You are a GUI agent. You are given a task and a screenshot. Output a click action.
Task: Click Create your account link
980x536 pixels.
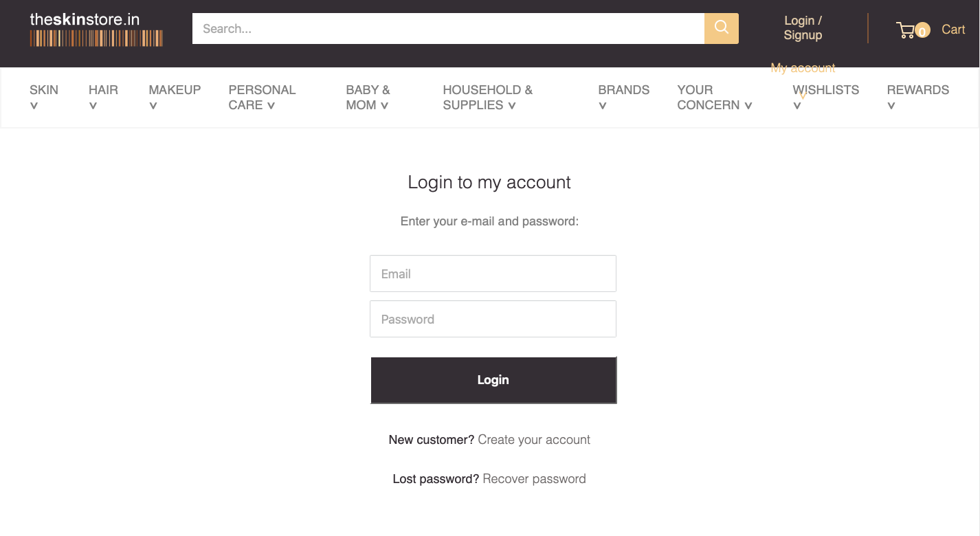tap(534, 439)
